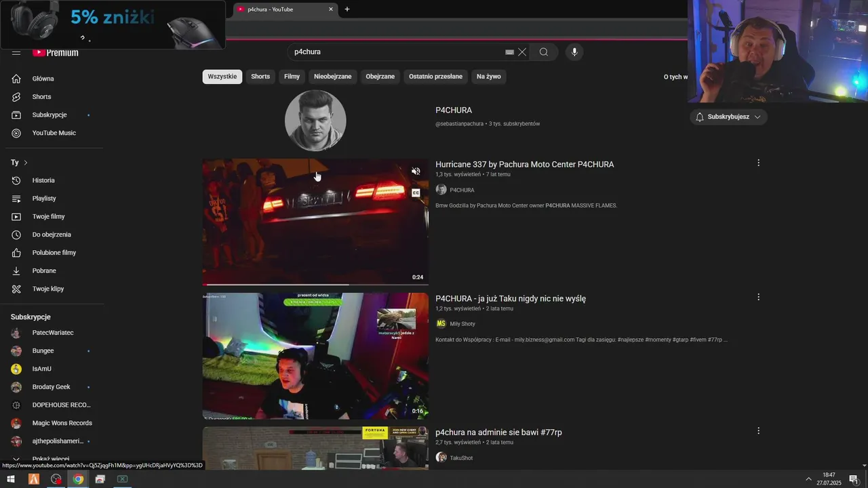Open Miły Shoty channel name link

tap(462, 324)
